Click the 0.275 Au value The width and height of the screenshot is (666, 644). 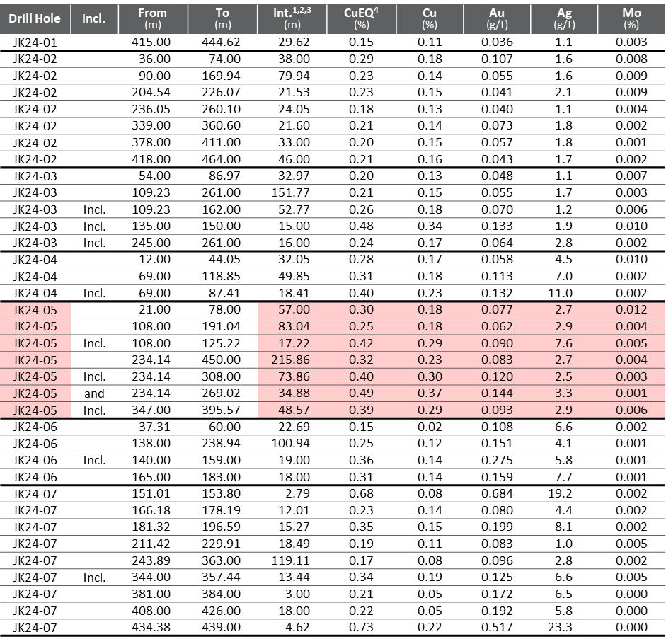tap(497, 460)
